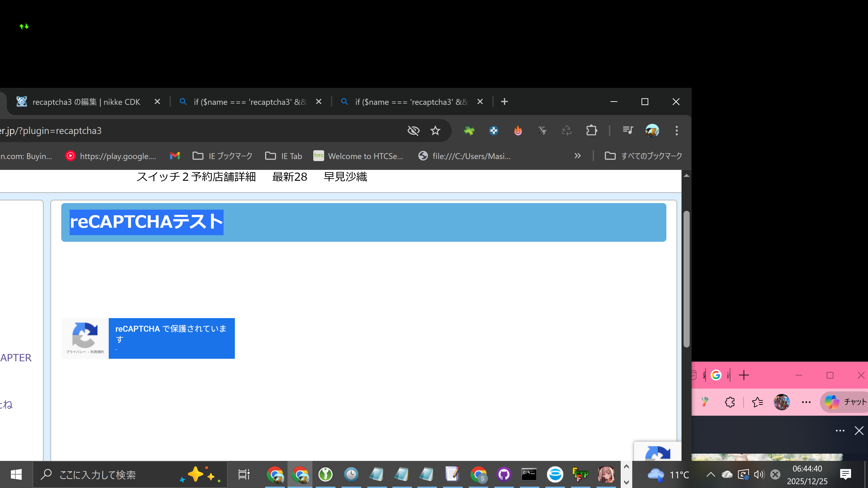The width and height of the screenshot is (868, 488).
Task: Toggle the bookmark star in the address bar
Action: (x=435, y=130)
